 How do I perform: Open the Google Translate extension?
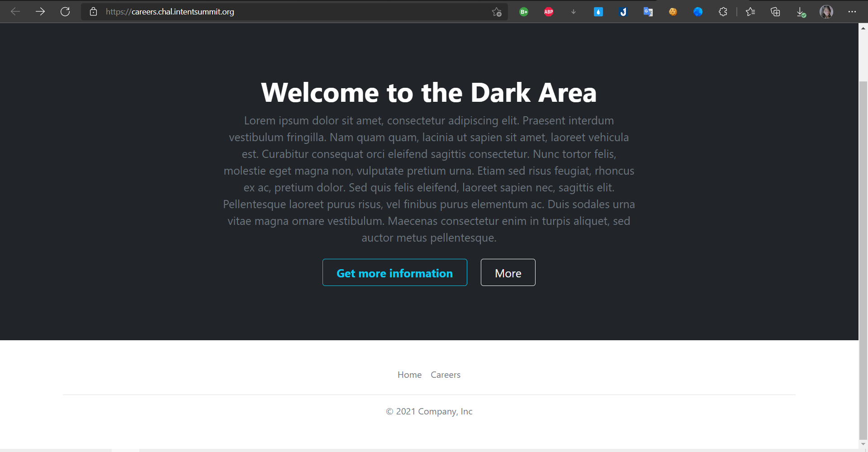(x=648, y=12)
